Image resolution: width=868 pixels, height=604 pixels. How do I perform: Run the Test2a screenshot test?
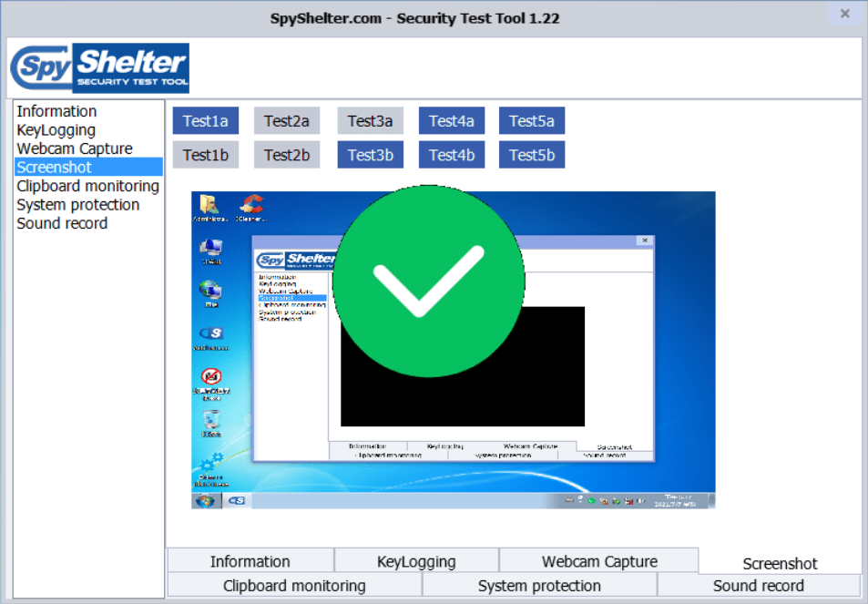(x=287, y=120)
